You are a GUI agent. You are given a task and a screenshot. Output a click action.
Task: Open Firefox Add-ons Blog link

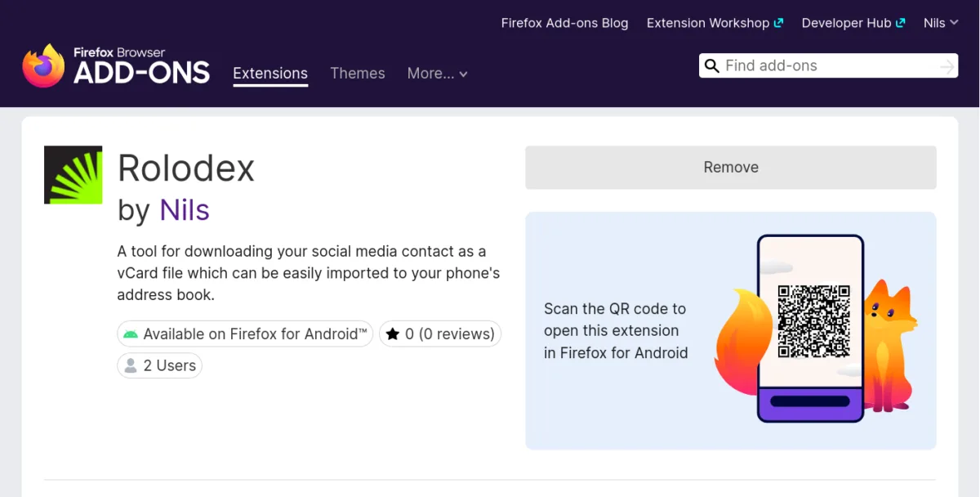(564, 23)
